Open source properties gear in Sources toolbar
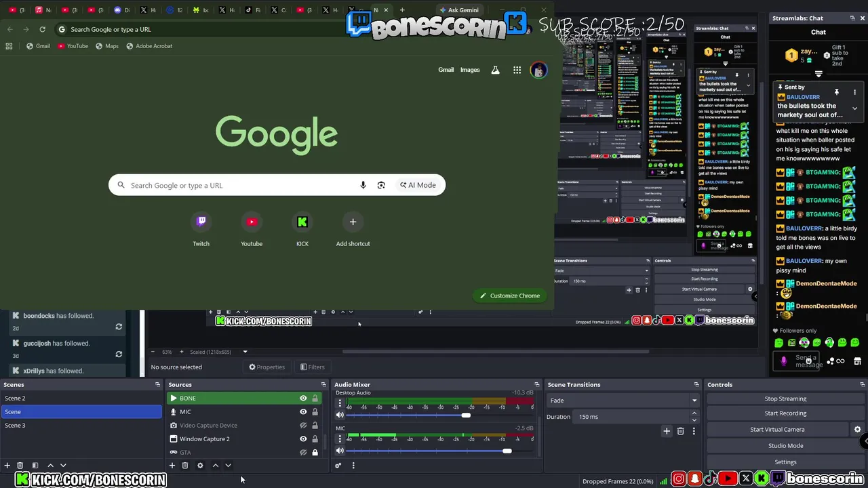 (x=200, y=466)
